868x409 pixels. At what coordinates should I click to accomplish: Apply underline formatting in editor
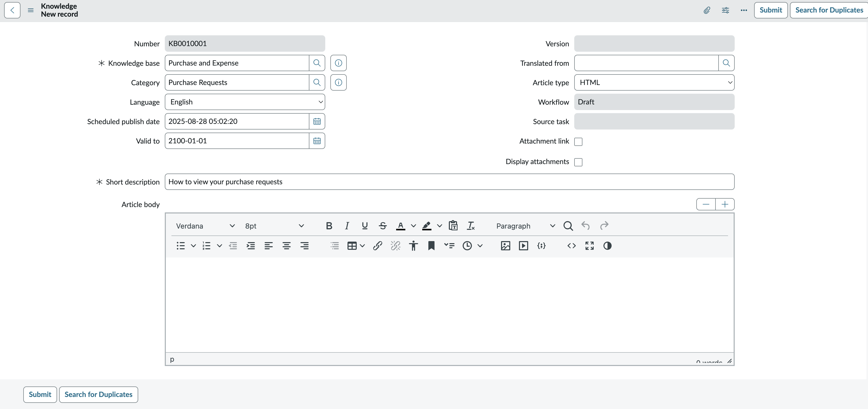point(365,226)
